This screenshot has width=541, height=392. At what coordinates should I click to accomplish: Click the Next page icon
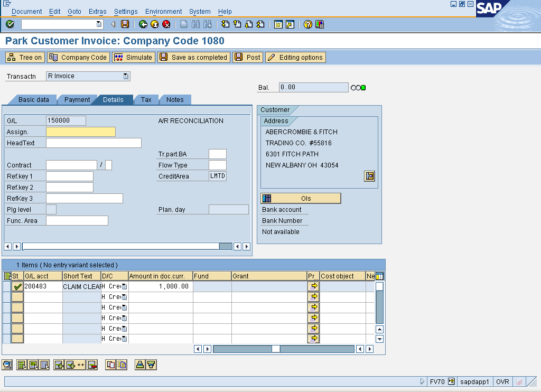[249, 24]
